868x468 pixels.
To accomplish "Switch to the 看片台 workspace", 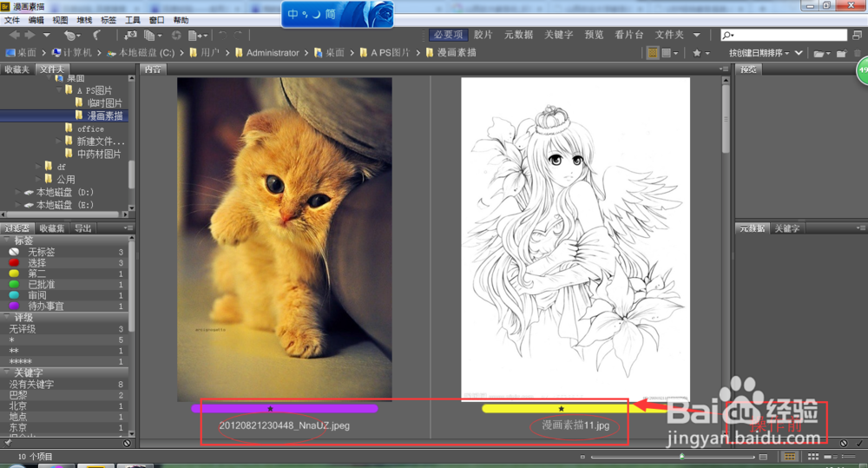I will pyautogui.click(x=628, y=35).
